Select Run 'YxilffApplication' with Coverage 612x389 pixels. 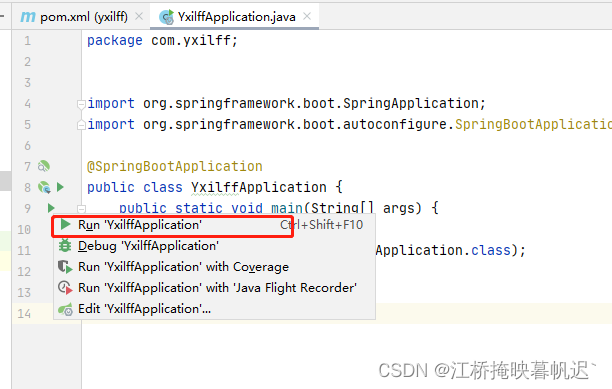[x=214, y=267]
